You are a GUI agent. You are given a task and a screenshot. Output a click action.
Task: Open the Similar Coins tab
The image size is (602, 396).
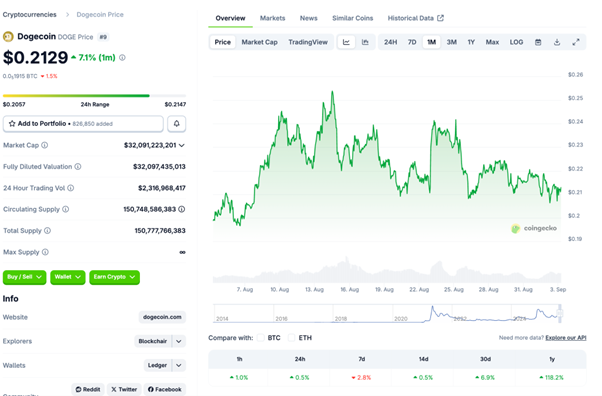(352, 18)
